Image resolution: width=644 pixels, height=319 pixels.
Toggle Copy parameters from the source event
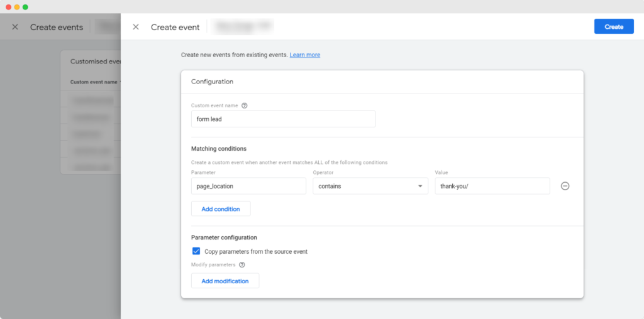196,251
